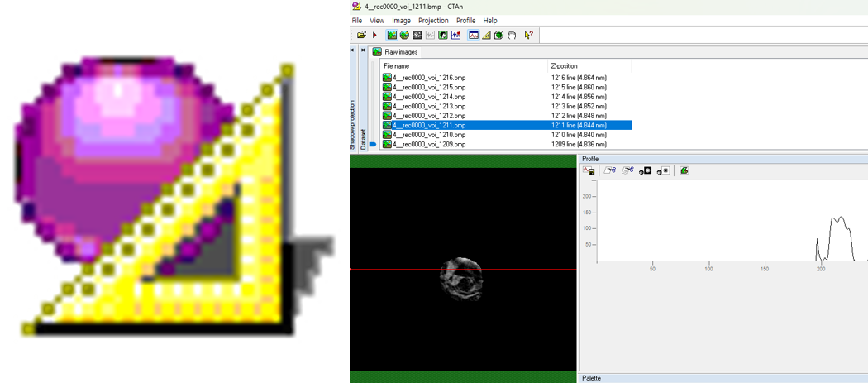The image size is (868, 383).
Task: Switch to the Binary selection toolbar icon
Action: tap(417, 35)
